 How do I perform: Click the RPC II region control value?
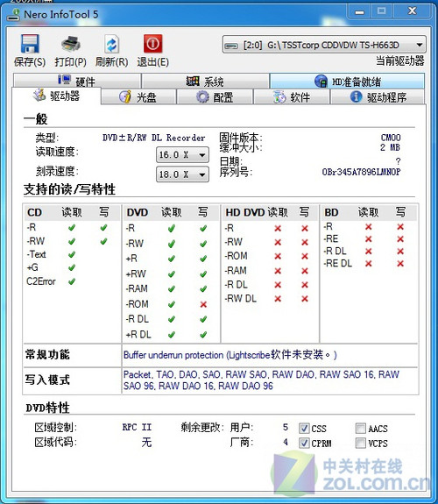pyautogui.click(x=137, y=427)
